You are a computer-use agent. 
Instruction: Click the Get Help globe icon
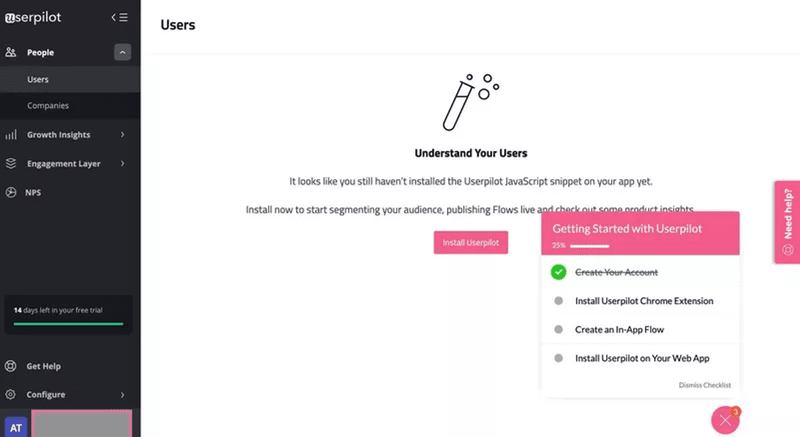point(11,366)
